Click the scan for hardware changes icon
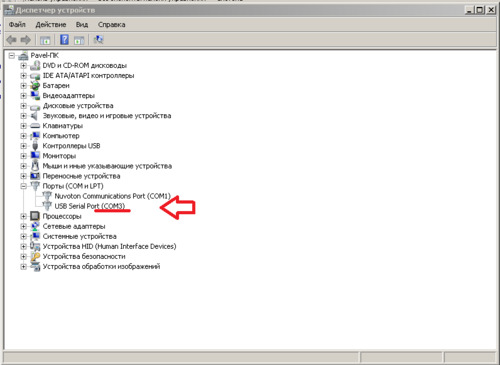 [98, 40]
